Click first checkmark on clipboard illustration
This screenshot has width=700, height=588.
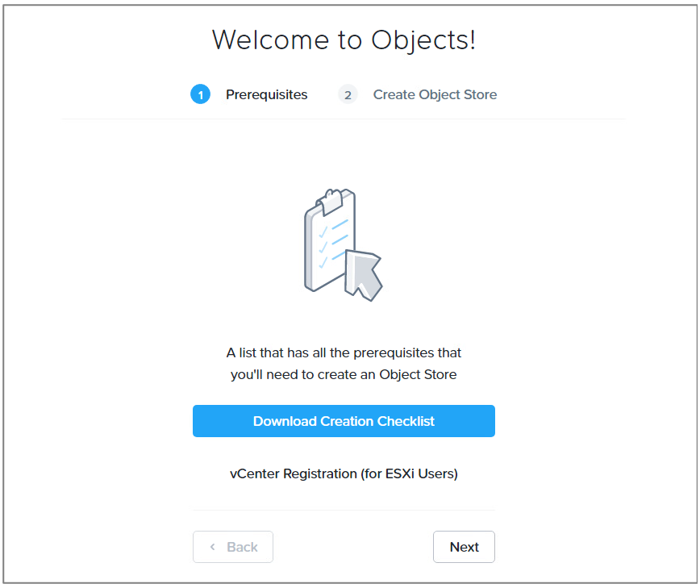pyautogui.click(x=323, y=232)
